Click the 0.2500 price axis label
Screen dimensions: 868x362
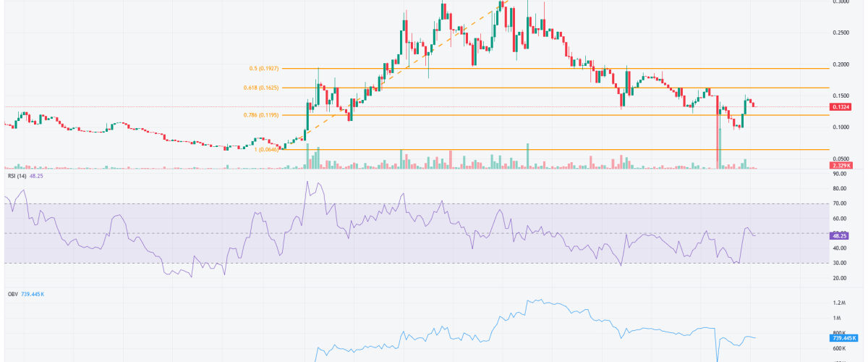(841, 33)
